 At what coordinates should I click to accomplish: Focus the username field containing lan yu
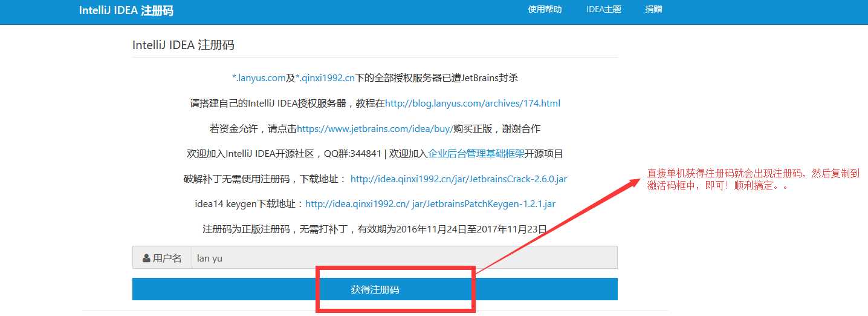coord(404,257)
